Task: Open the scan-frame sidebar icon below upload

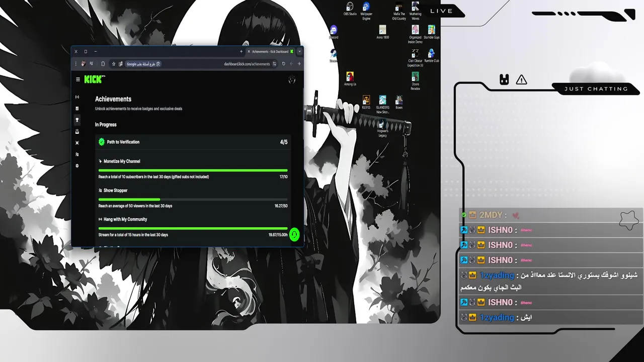Action: point(77,143)
